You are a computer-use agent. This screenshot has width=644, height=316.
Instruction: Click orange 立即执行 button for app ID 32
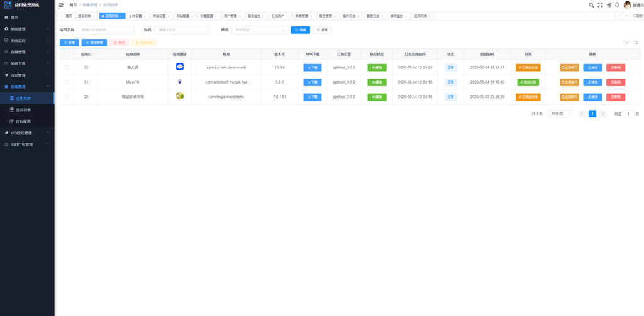[570, 67]
